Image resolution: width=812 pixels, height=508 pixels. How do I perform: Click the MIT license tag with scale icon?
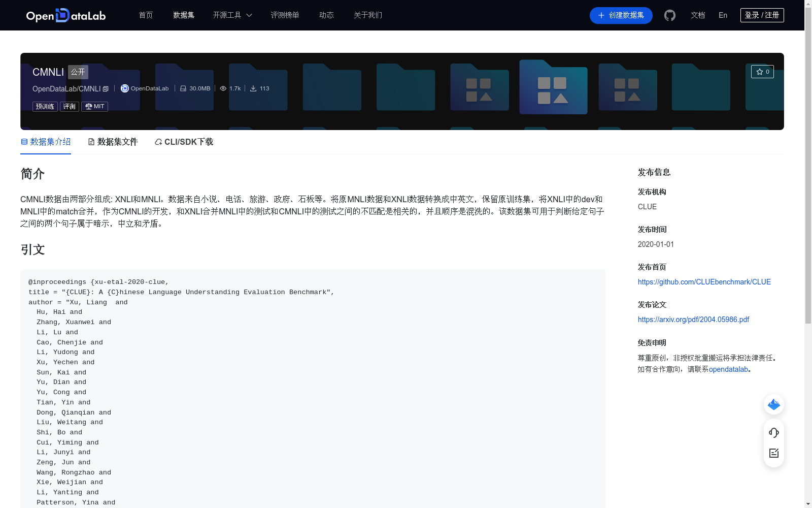94,106
